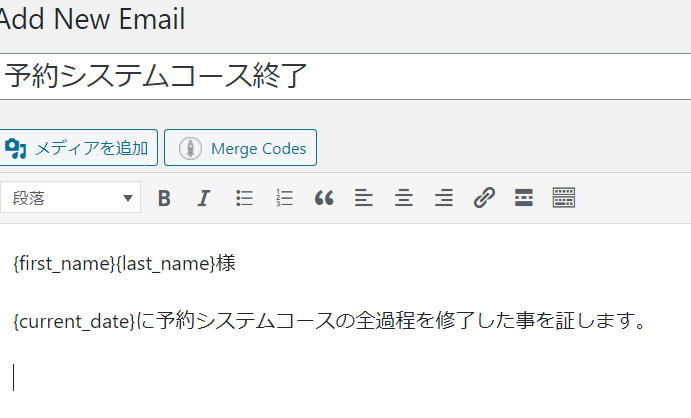Click the {first_name}{last_name}様 line
691x418 pixels.
coord(125,263)
